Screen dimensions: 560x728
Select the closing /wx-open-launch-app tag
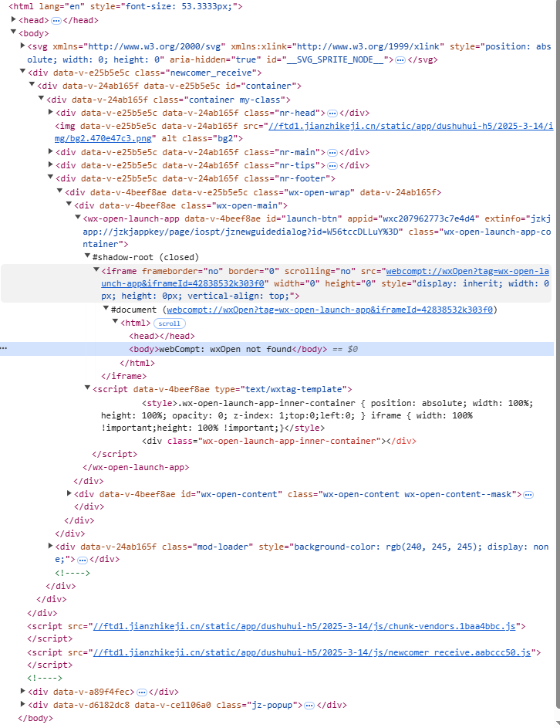(x=136, y=467)
